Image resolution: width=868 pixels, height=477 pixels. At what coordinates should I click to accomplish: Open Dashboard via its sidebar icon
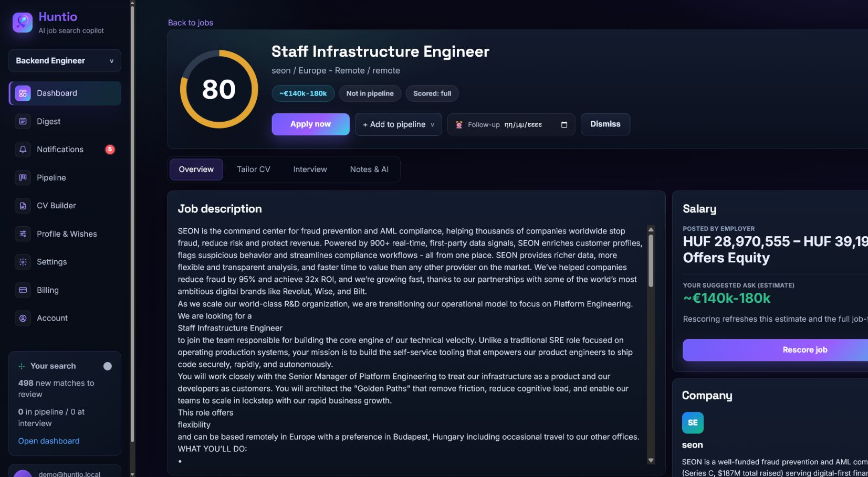point(23,93)
